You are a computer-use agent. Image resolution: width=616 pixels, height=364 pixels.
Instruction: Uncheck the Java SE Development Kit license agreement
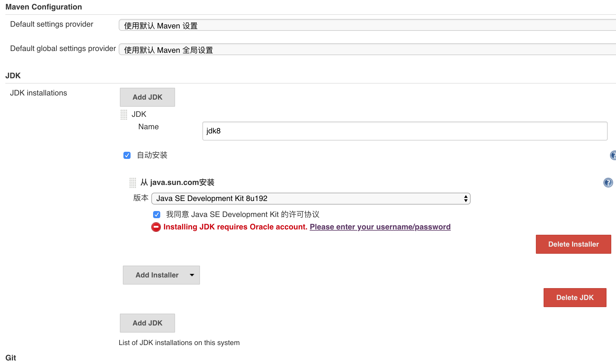coord(157,214)
